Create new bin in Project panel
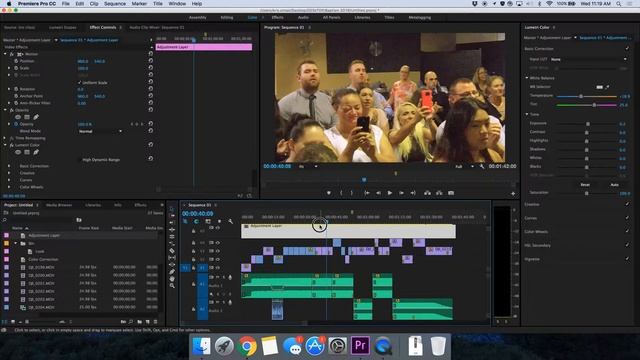This screenshot has height=360, width=640. pos(140,322)
